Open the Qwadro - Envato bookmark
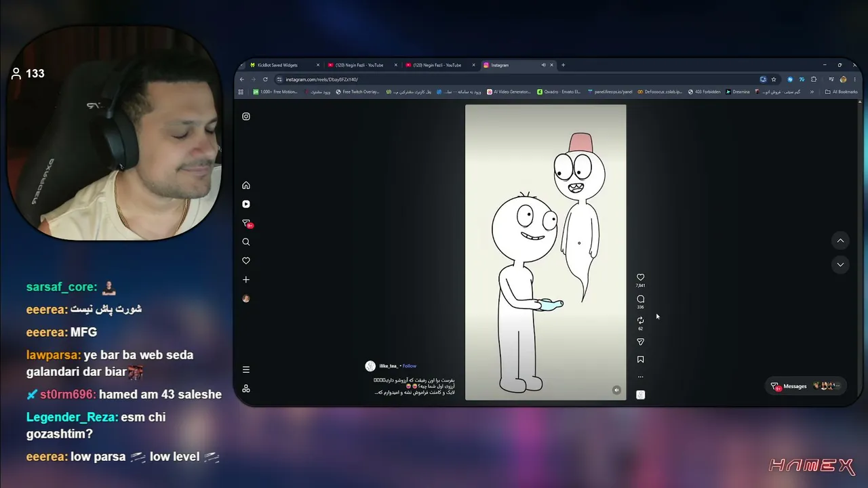Screen dimensions: 868x488 pos(559,92)
